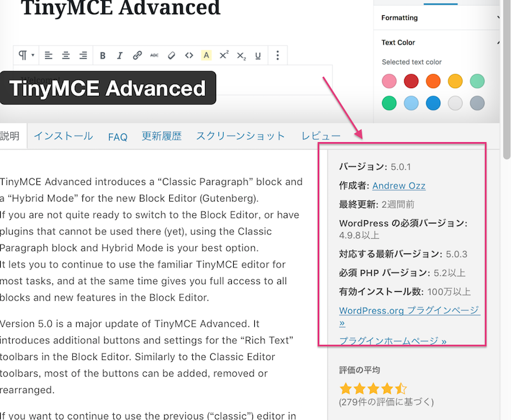
Task: Toggle bold formatting
Action: (103, 56)
